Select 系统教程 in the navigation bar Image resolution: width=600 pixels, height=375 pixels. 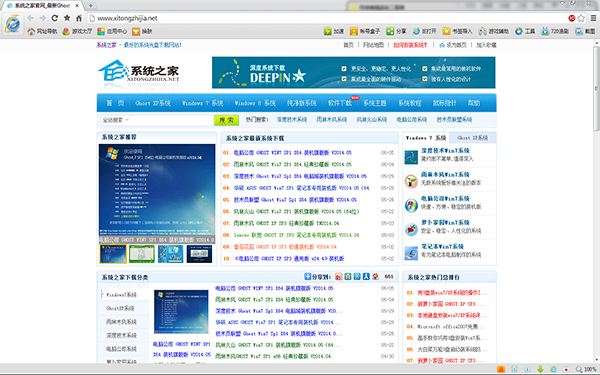point(409,103)
